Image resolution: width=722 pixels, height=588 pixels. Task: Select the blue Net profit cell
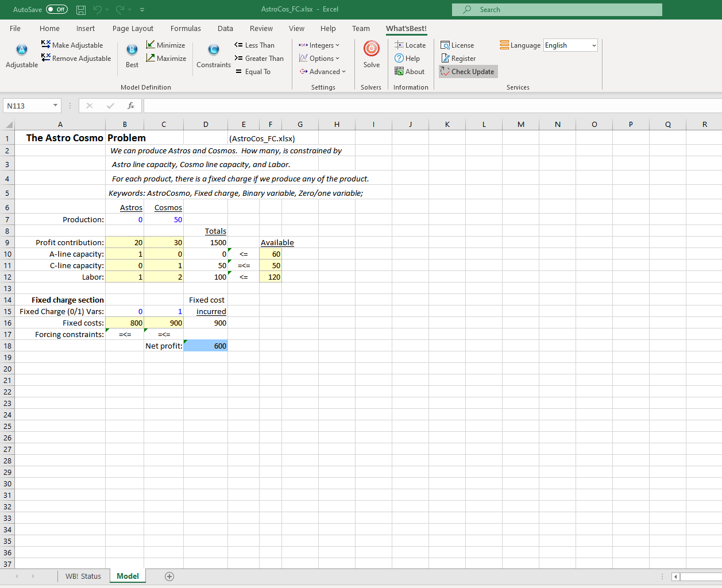point(206,346)
